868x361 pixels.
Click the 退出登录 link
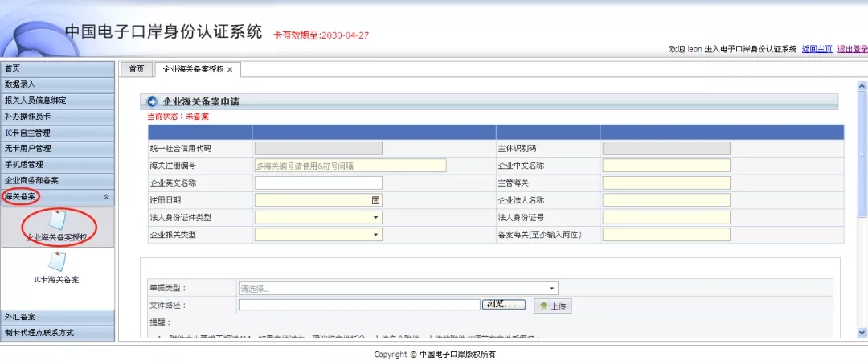[x=852, y=49]
